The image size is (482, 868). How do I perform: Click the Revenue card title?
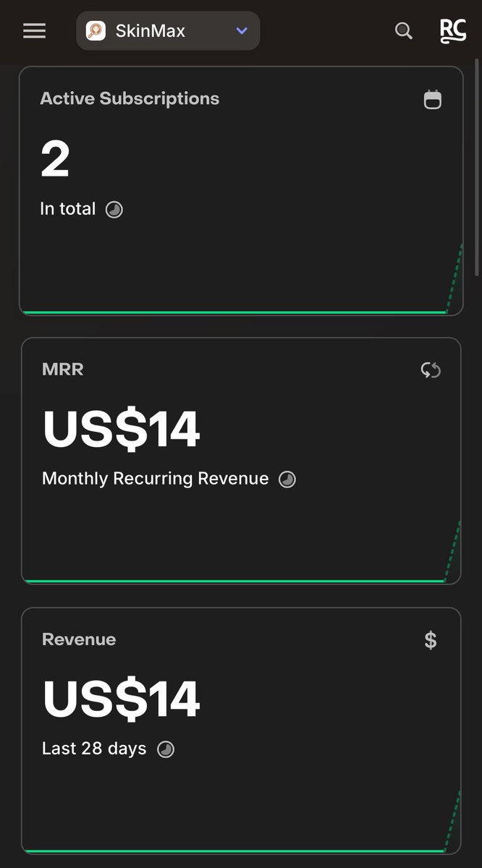pyautogui.click(x=79, y=639)
